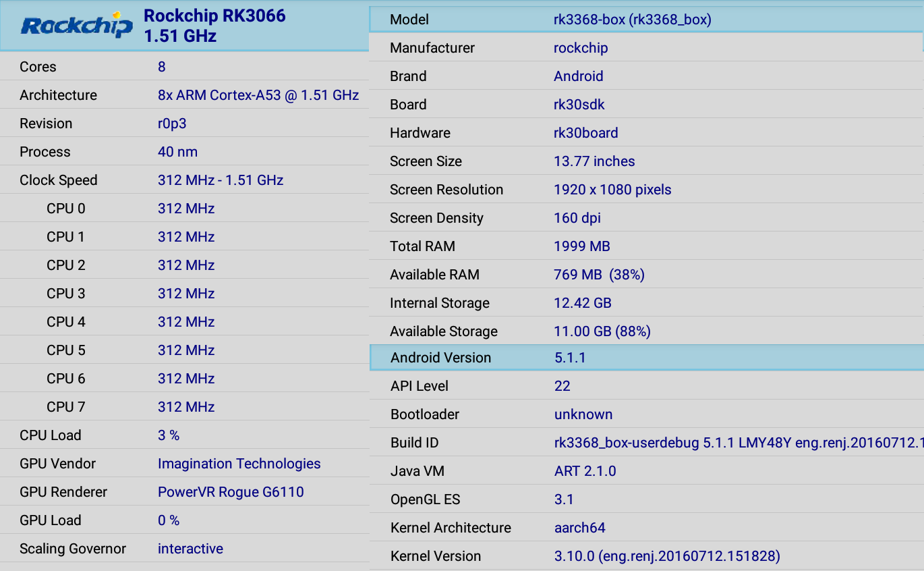Click the Rockchip logo icon
The image size is (924, 571).
click(x=77, y=25)
